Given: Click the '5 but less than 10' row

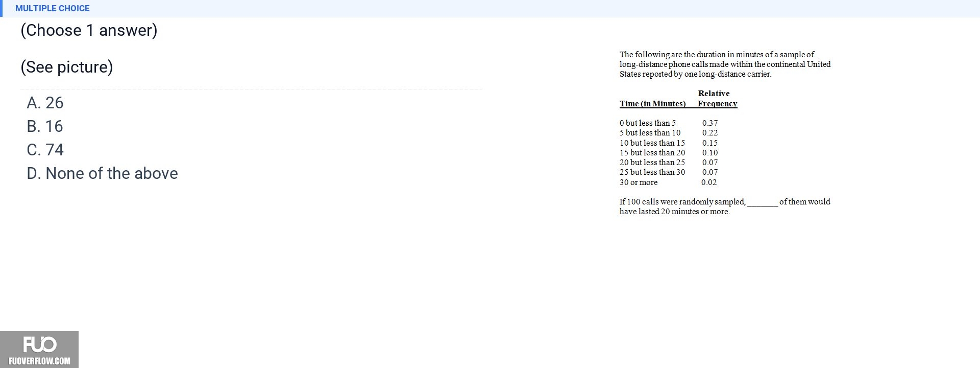Looking at the screenshot, I should [x=669, y=133].
